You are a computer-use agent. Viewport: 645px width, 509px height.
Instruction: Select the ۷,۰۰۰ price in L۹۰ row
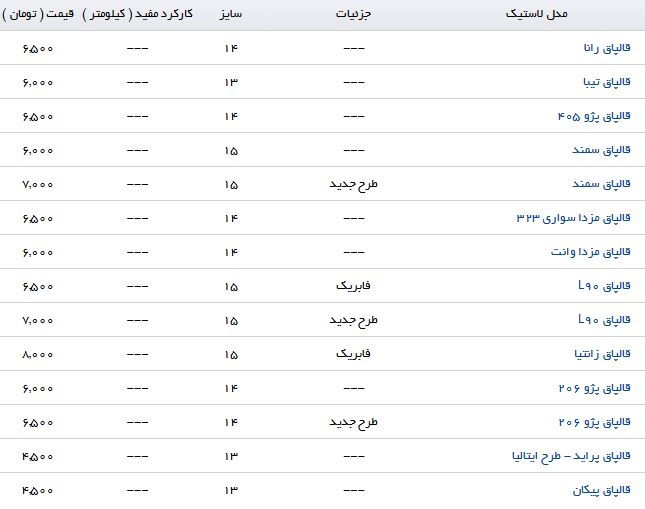point(38,321)
